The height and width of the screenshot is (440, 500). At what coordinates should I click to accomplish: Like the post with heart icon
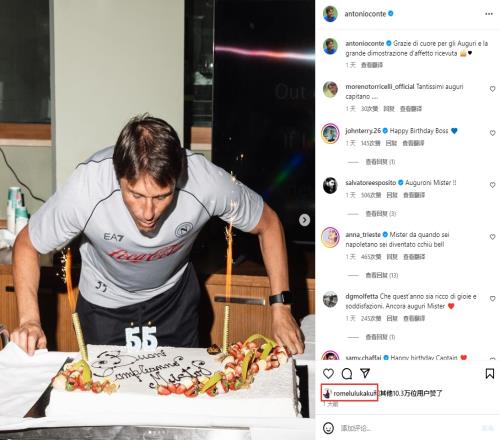click(328, 374)
